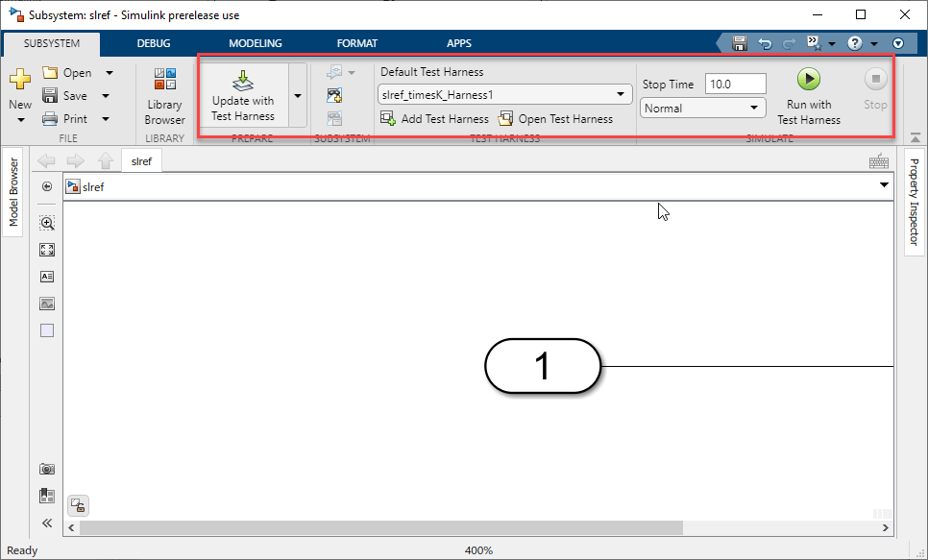Click Open Test Harness

pos(555,119)
